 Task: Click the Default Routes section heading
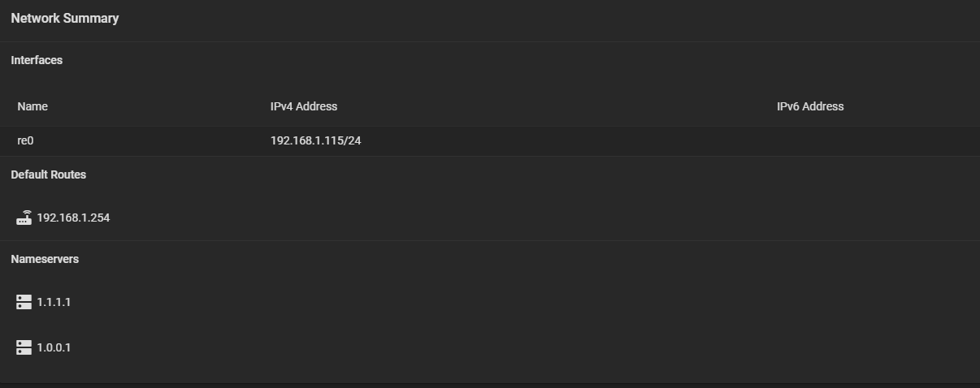pos(49,175)
